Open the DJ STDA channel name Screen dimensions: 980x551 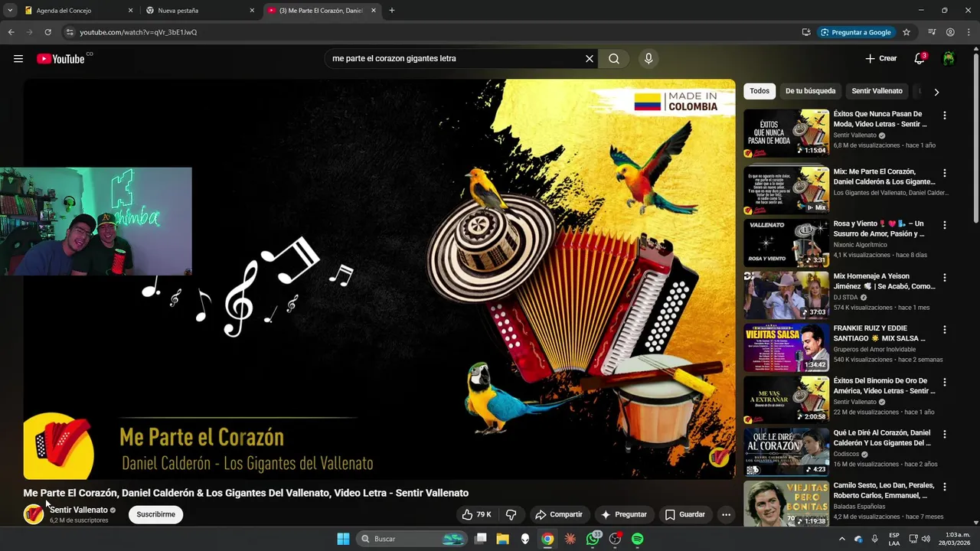coord(847,297)
